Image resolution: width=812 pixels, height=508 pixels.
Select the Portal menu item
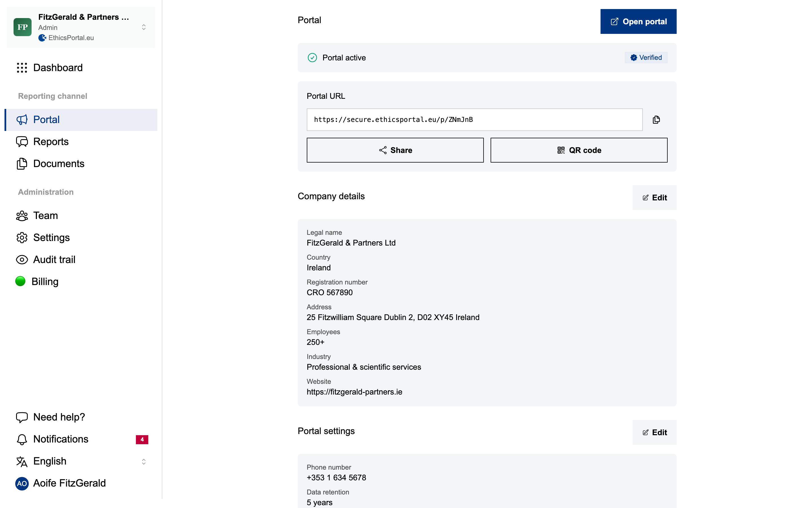click(81, 120)
